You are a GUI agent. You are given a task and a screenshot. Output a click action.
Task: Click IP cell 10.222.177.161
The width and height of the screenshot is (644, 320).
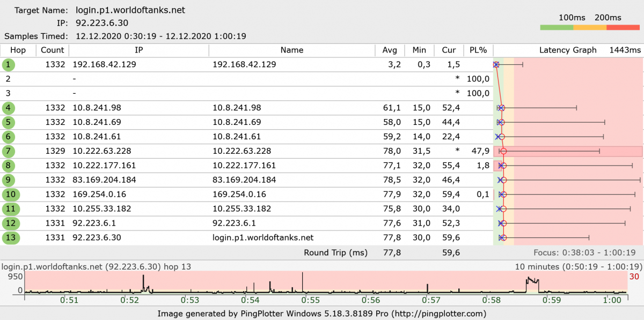pos(104,166)
